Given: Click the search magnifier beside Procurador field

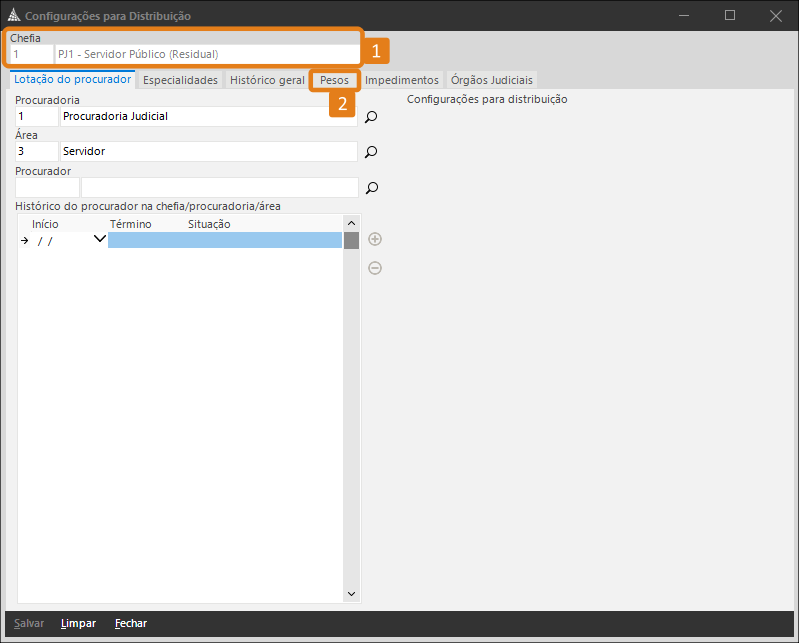Looking at the screenshot, I should point(371,187).
